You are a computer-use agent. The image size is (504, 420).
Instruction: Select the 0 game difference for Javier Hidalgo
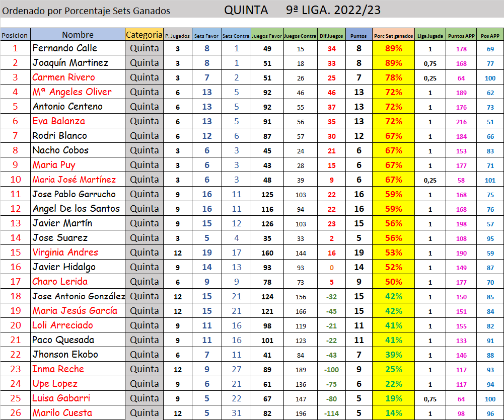click(331, 268)
